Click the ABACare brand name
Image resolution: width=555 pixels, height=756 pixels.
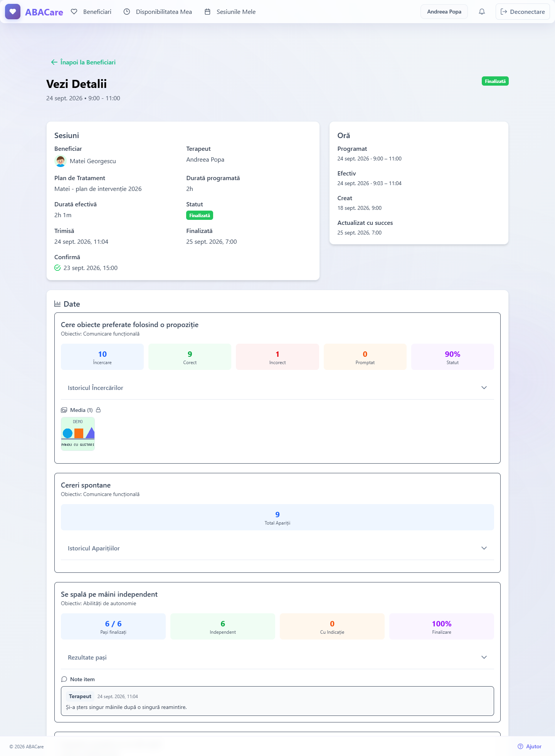44,12
